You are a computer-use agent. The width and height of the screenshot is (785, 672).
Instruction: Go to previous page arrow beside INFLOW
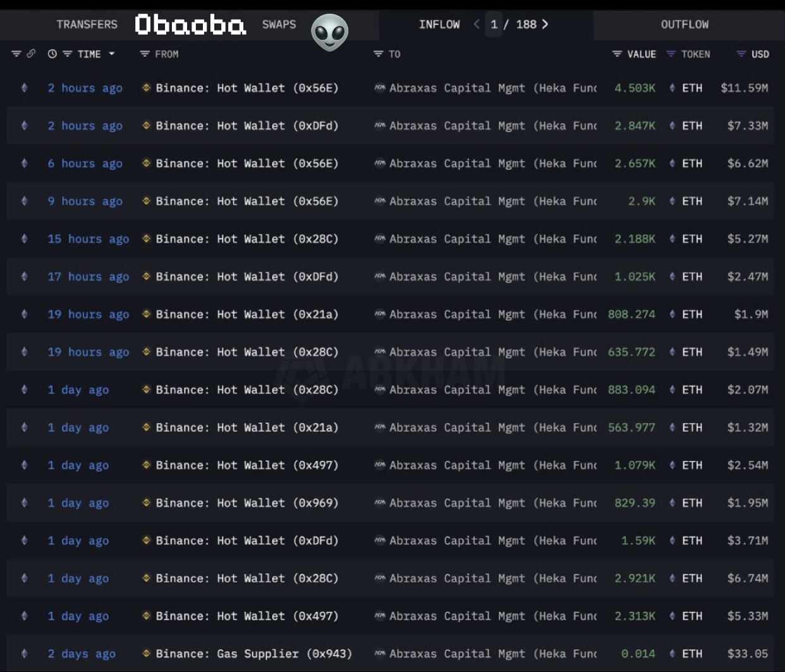click(x=477, y=24)
